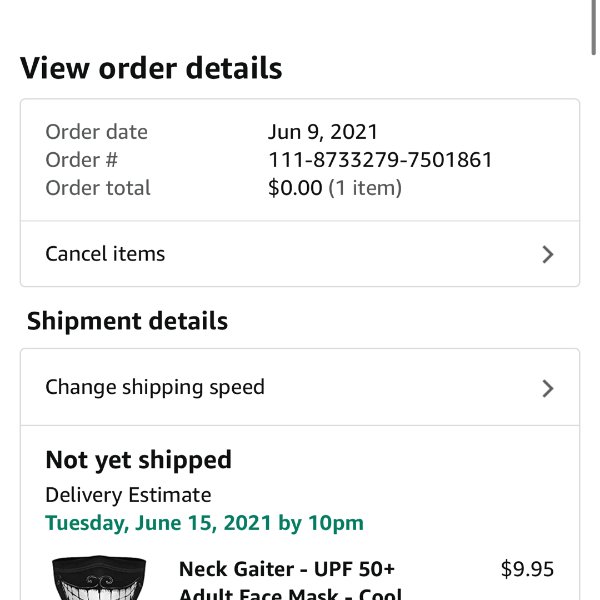Screen dimensions: 600x600
Task: Tap the chevron arrow beside Cancel items
Action: [x=548, y=254]
